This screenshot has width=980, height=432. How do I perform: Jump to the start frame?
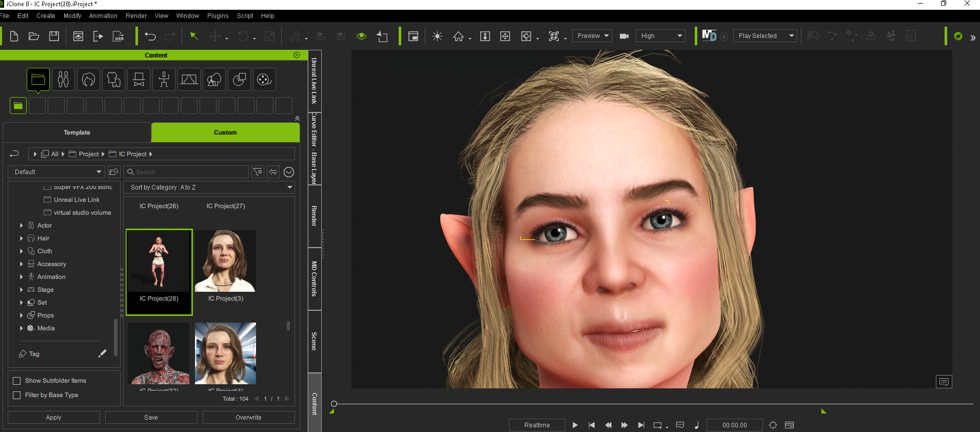(x=592, y=425)
